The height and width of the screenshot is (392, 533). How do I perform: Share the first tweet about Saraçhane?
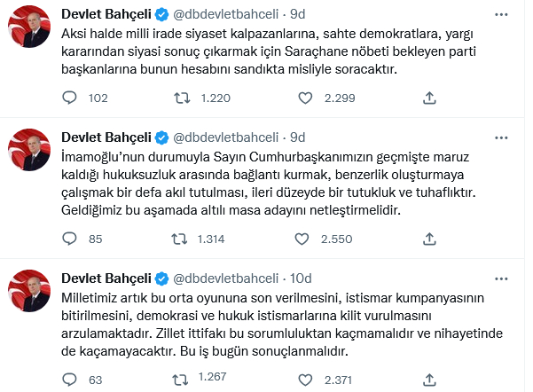429,98
